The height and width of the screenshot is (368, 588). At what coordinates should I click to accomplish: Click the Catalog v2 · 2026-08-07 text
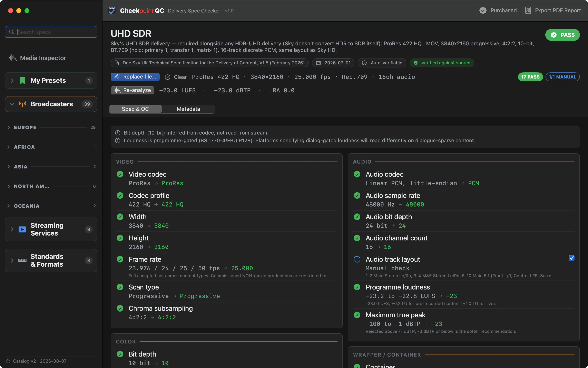click(x=40, y=361)
